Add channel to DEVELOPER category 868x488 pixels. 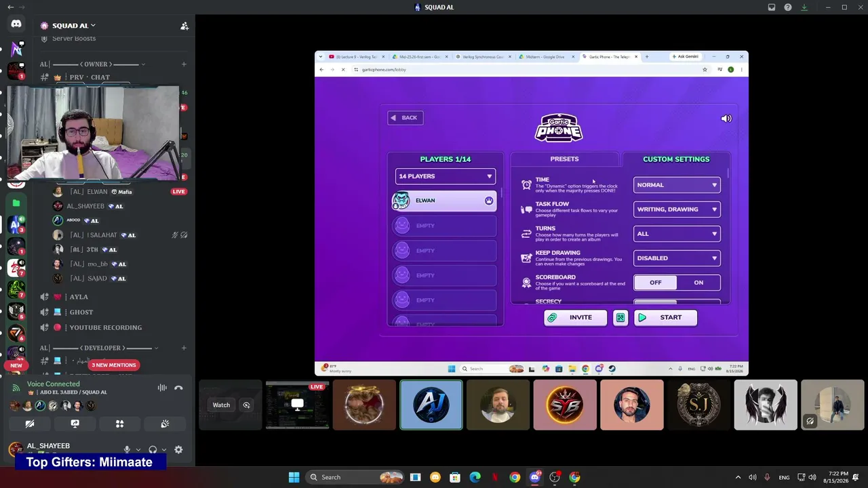pos(184,348)
